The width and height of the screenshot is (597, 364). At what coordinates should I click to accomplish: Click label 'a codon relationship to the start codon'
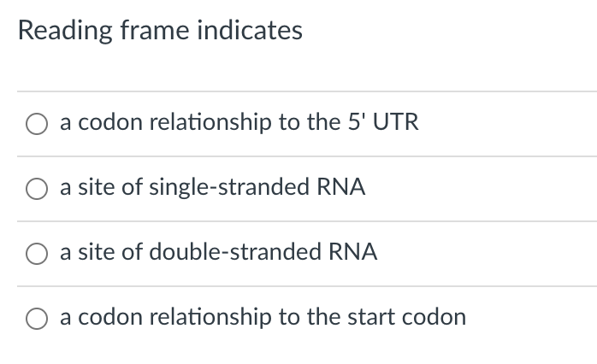click(x=263, y=317)
